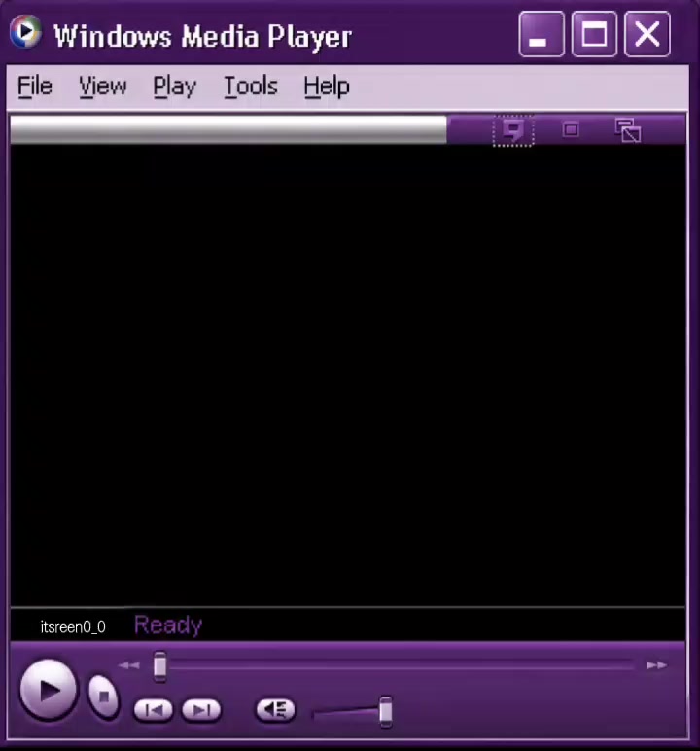Screen dimensions: 700x751
Task: Click the dotted-outline speech-bubble icon above the video
Action: click(513, 130)
